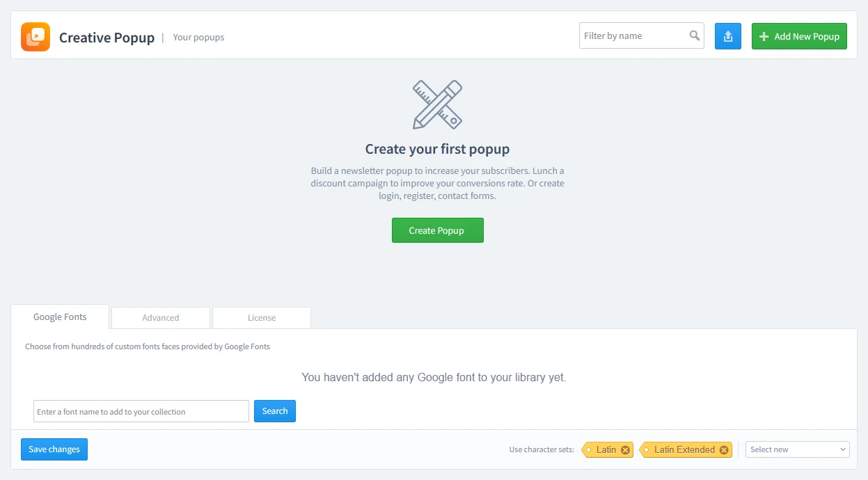The width and height of the screenshot is (868, 480).
Task: Click the magnifier icon in filter field
Action: click(x=694, y=35)
